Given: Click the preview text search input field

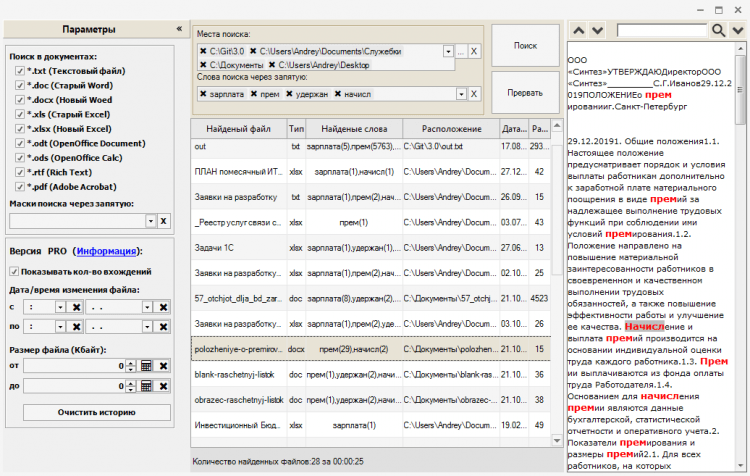Looking at the screenshot, I should coord(661,30).
